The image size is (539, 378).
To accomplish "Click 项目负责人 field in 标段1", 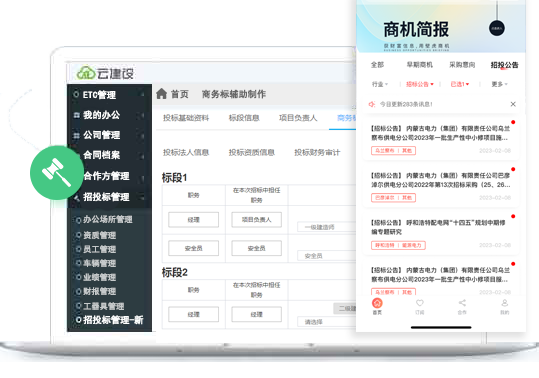I will tap(256, 220).
